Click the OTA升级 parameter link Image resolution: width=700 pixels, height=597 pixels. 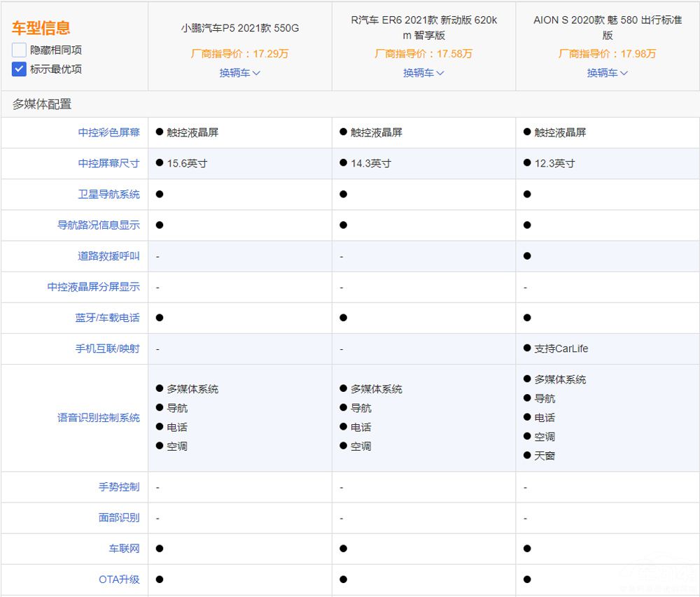pos(119,580)
